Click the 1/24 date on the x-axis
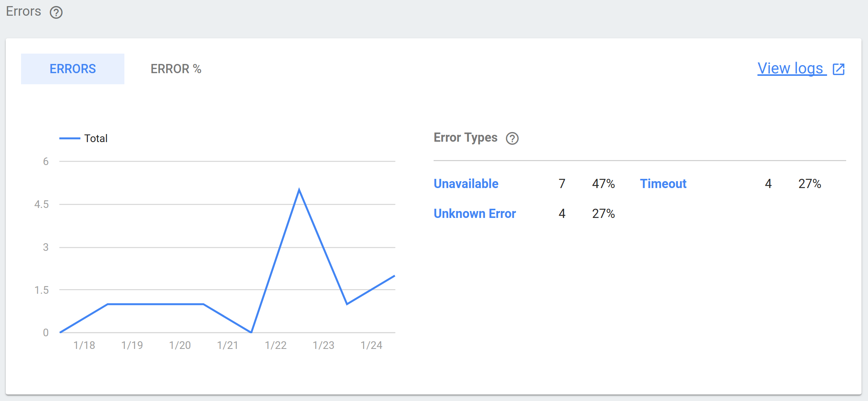Viewport: 868px width, 401px height. tap(371, 345)
